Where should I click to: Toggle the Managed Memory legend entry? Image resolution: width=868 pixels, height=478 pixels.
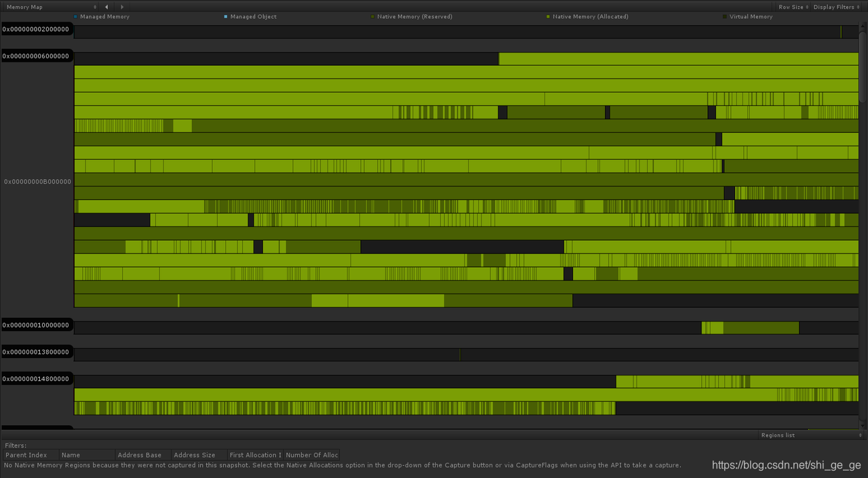pos(102,16)
